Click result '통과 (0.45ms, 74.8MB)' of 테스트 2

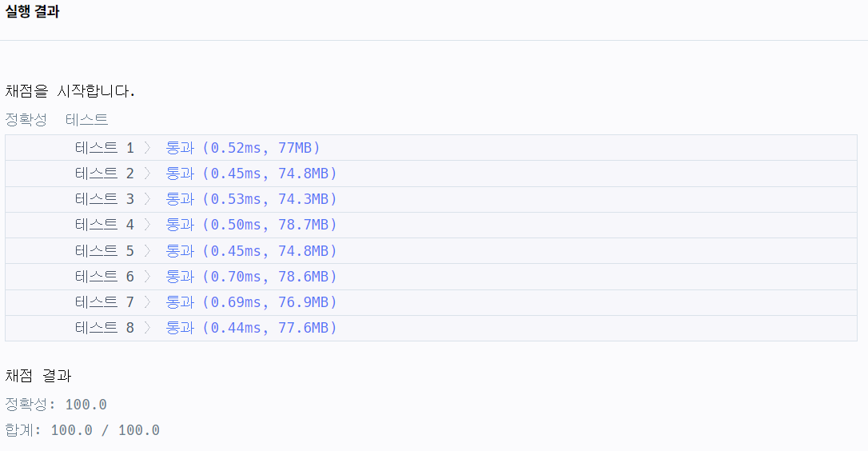click(x=251, y=174)
